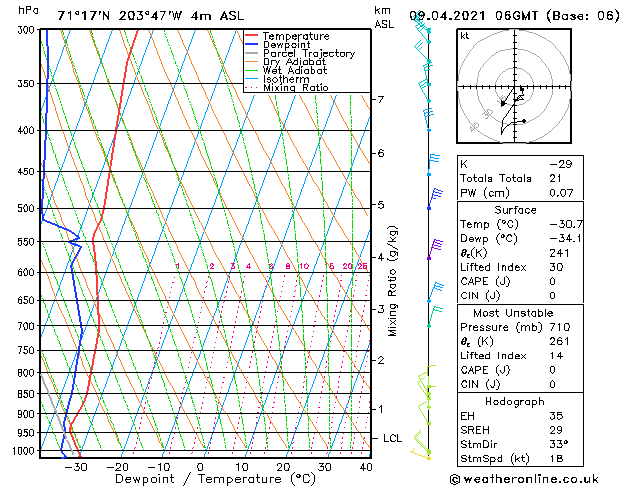This screenshot has width=629, height=486.
Task: Click the hodograph kt unit label
Action: (x=465, y=36)
